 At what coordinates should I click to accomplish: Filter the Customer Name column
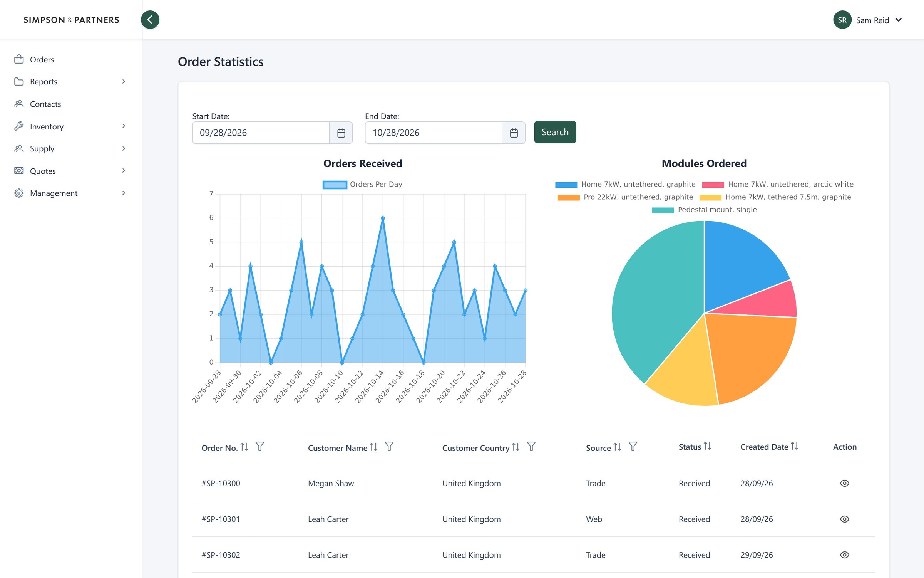tap(389, 447)
